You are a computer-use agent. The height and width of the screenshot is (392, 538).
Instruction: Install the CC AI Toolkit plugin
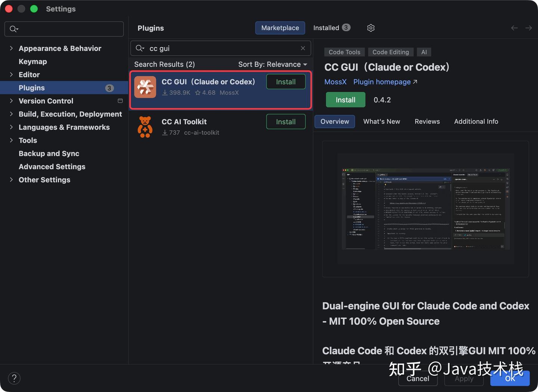coord(286,122)
